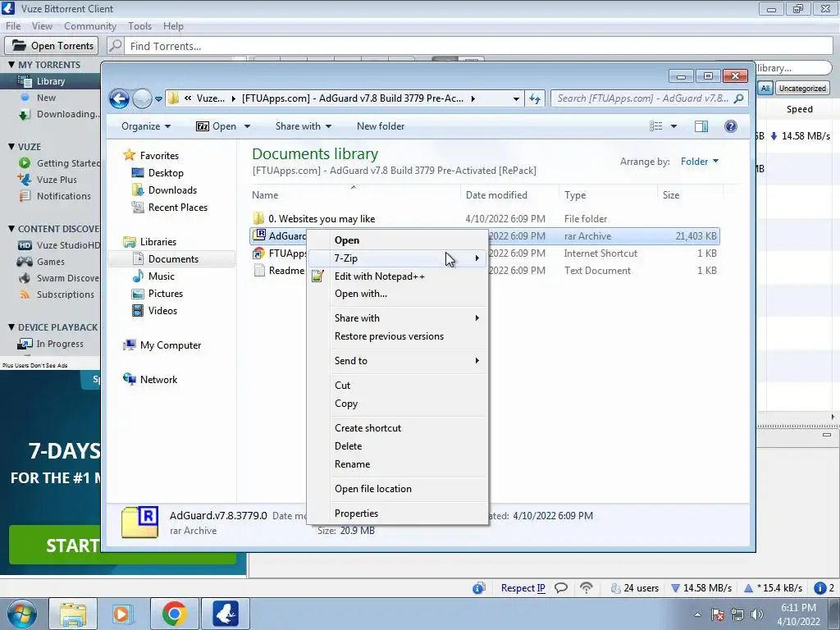Select the '0. Websites you may like' folder icon

(x=258, y=218)
